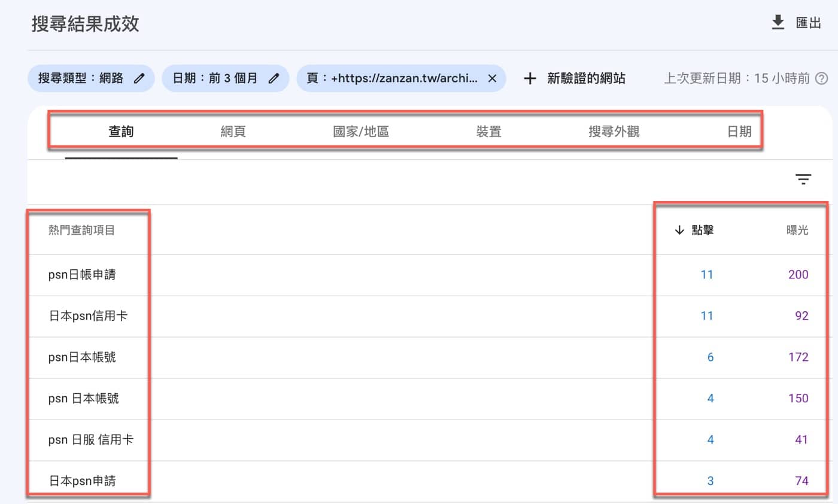
Task: Click the plus icon to add filter
Action: click(x=530, y=78)
